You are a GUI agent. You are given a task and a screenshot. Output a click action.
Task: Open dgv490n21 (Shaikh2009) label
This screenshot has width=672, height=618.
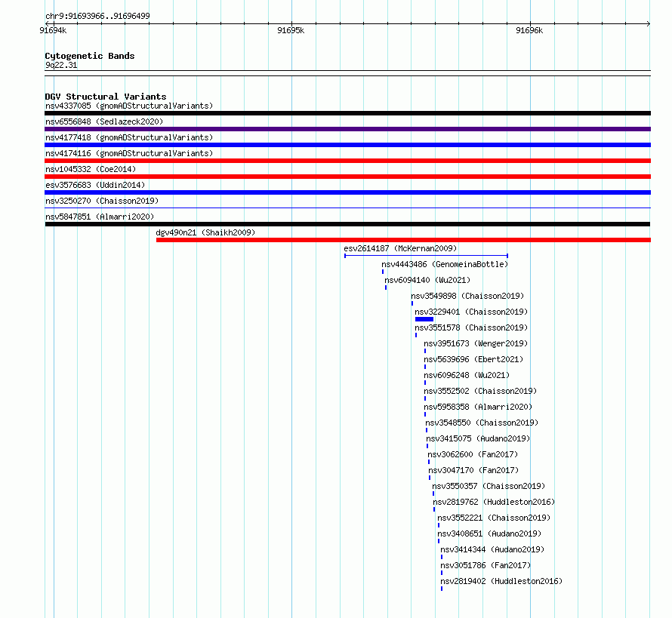coord(205,232)
